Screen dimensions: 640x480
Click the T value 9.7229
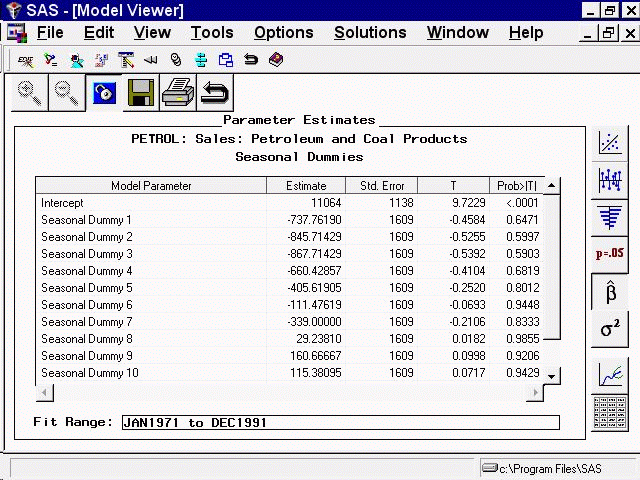469,203
